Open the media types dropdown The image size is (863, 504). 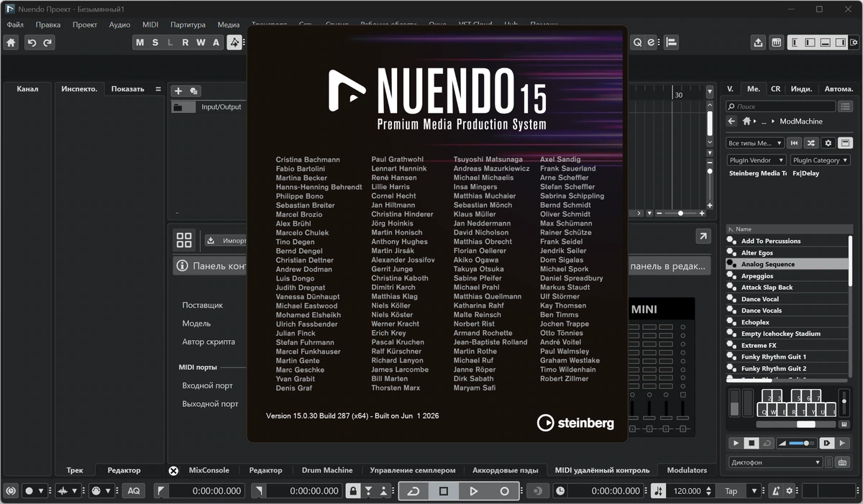coord(755,143)
